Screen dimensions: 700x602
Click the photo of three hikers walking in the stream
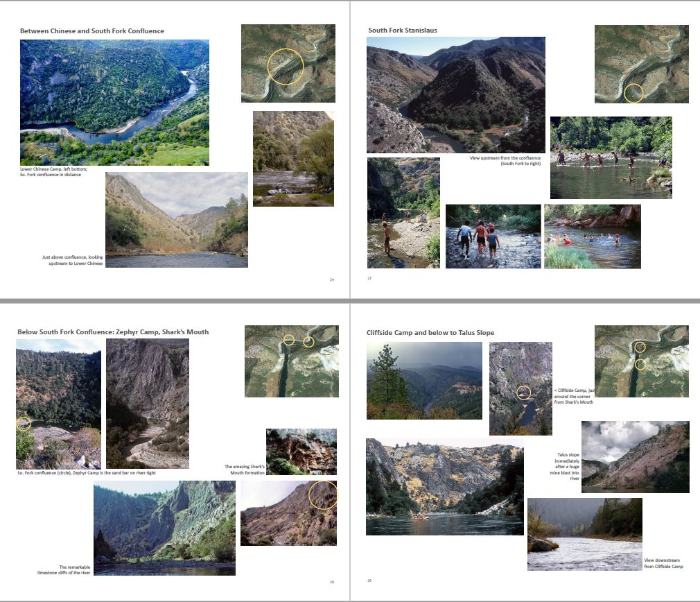click(493, 237)
